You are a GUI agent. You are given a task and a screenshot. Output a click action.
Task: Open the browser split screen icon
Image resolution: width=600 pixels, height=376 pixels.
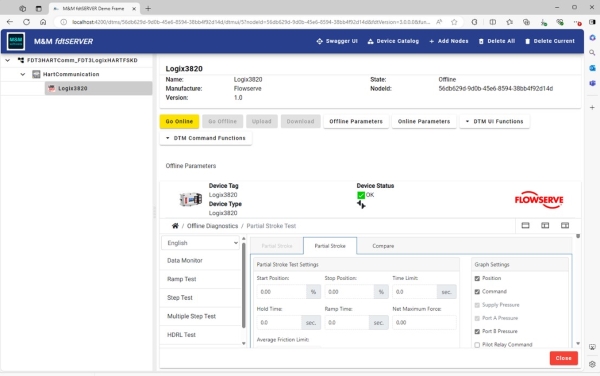(x=492, y=22)
